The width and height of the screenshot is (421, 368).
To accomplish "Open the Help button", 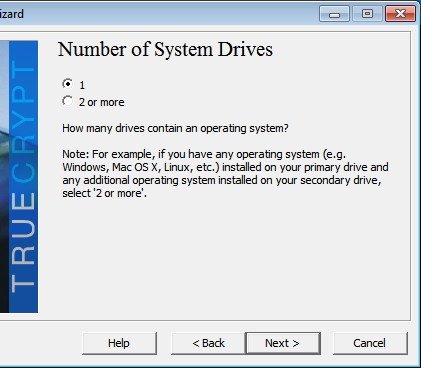I will pyautogui.click(x=119, y=343).
